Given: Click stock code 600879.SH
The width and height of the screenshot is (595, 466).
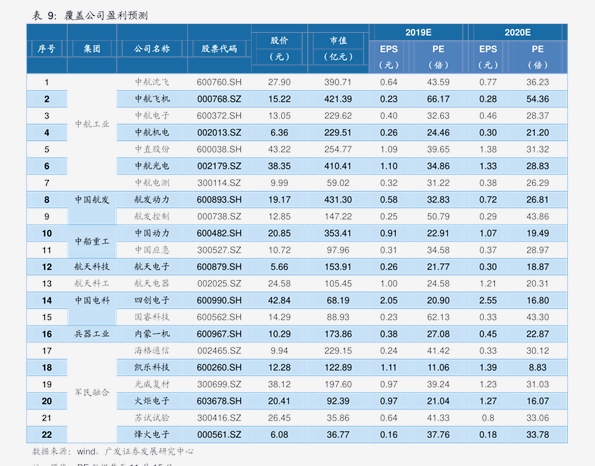Looking at the screenshot, I should click(x=219, y=267).
